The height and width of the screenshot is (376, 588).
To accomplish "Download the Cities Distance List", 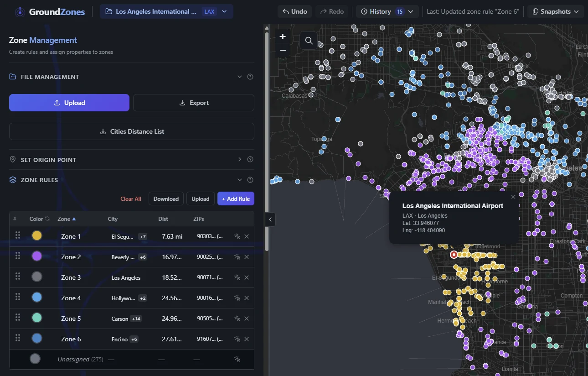I will (132, 131).
